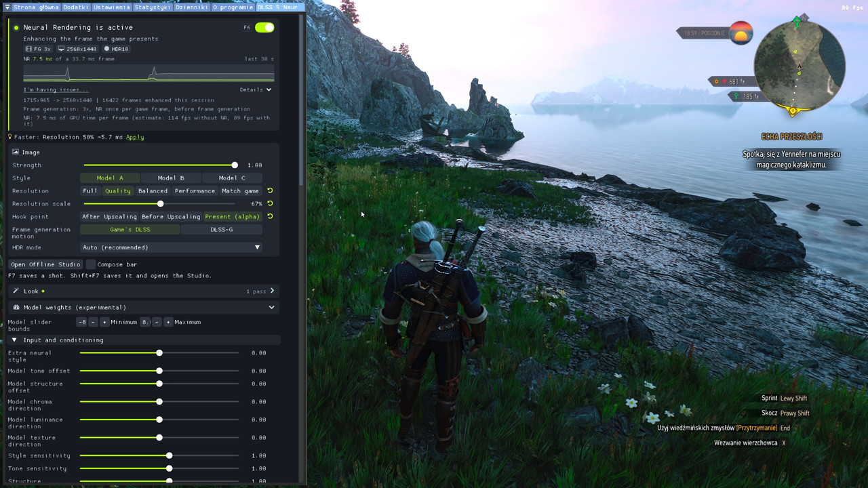Toggle Neural Rendering off with the green switch
Viewport: 868px width, 488px height.
[264, 28]
